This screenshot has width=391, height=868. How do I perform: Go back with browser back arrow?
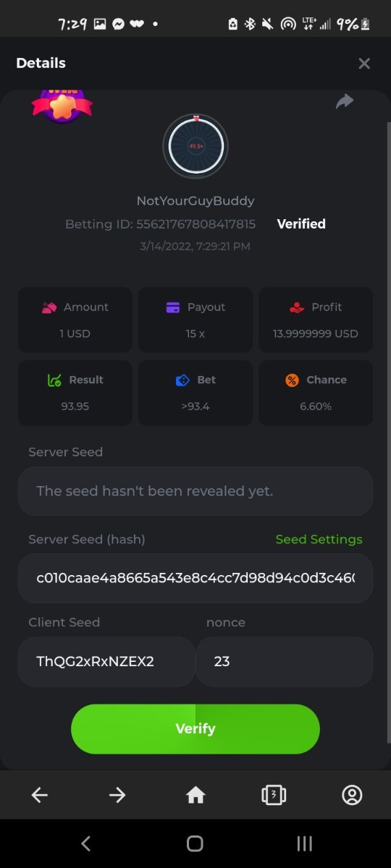click(x=39, y=796)
